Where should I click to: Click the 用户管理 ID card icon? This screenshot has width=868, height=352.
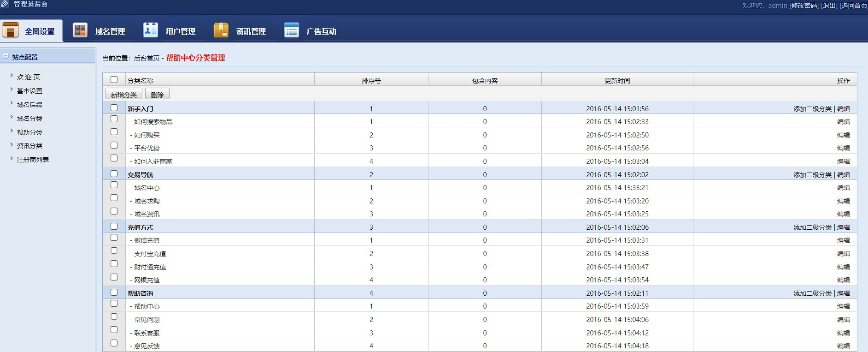pos(150,30)
